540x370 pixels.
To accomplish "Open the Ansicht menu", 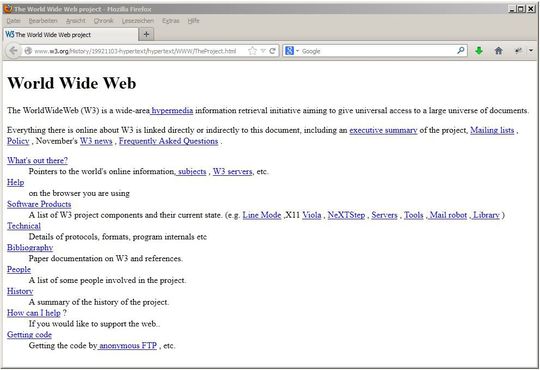I will coord(75,21).
